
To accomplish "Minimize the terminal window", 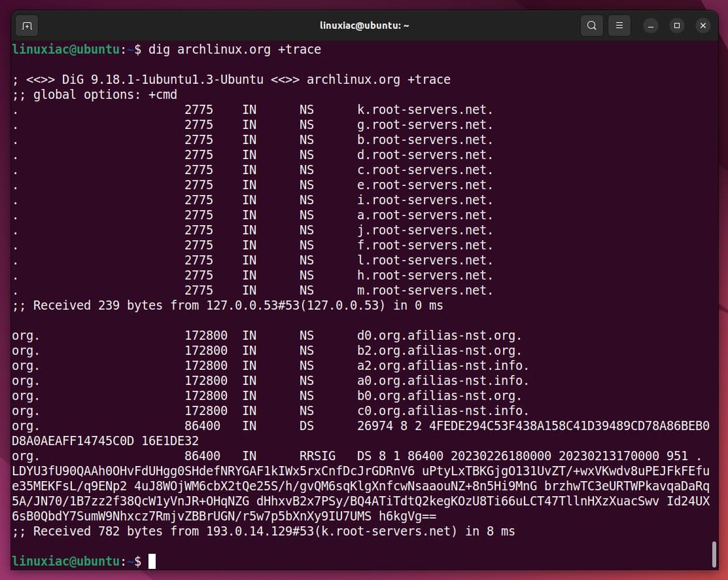I will click(650, 26).
